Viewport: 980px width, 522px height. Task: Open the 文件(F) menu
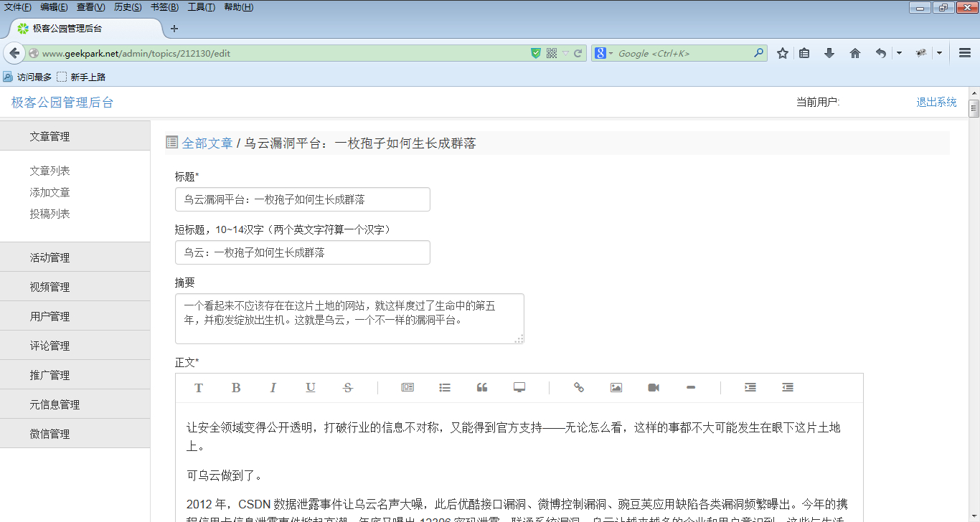tap(18, 7)
